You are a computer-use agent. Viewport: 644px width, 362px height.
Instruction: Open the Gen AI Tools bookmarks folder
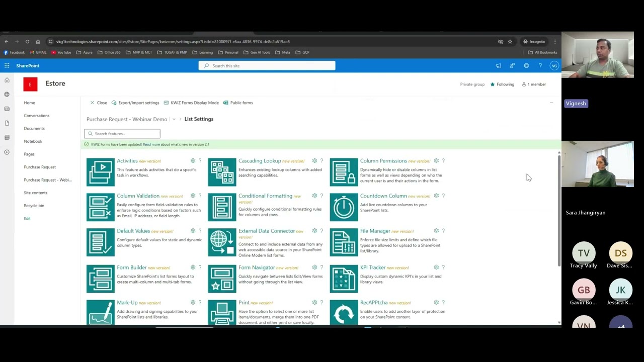pyautogui.click(x=257, y=52)
